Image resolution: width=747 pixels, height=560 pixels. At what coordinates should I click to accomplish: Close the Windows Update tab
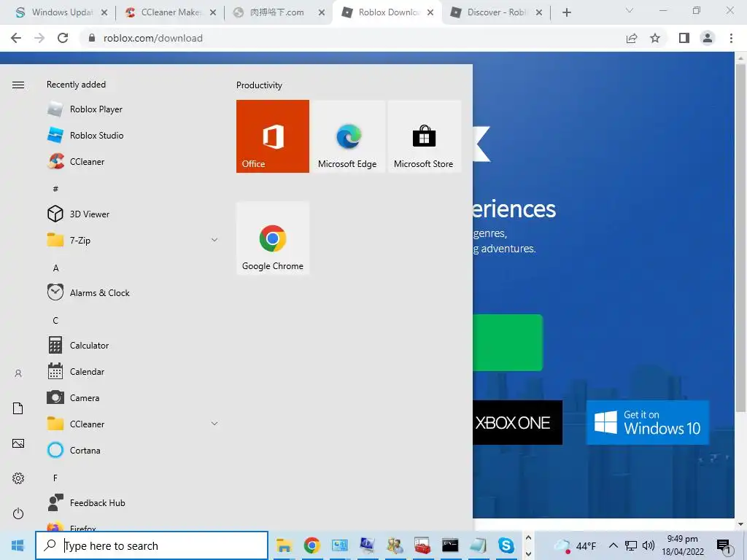point(104,13)
